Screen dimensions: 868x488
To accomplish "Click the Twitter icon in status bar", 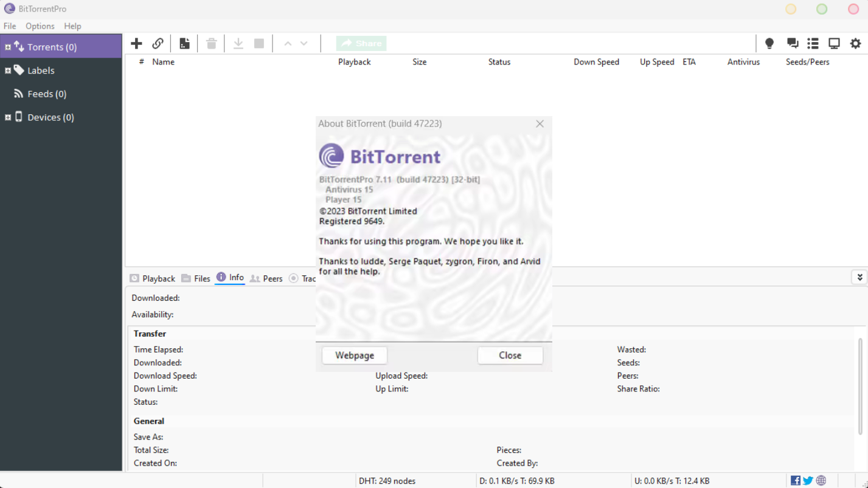I will point(808,481).
